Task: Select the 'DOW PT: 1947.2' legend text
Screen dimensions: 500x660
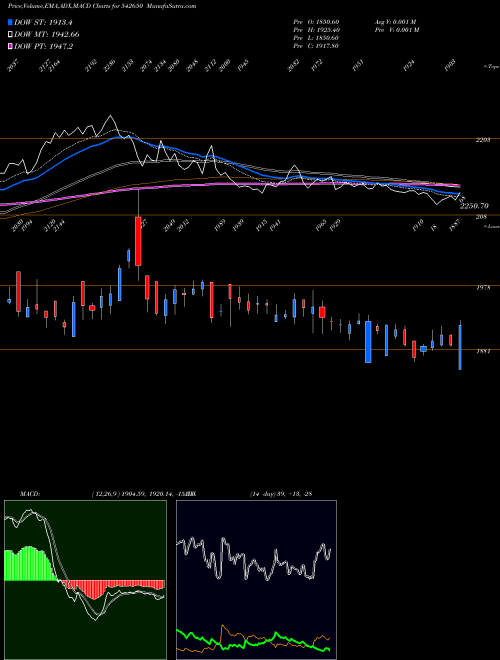Action: (x=43, y=46)
